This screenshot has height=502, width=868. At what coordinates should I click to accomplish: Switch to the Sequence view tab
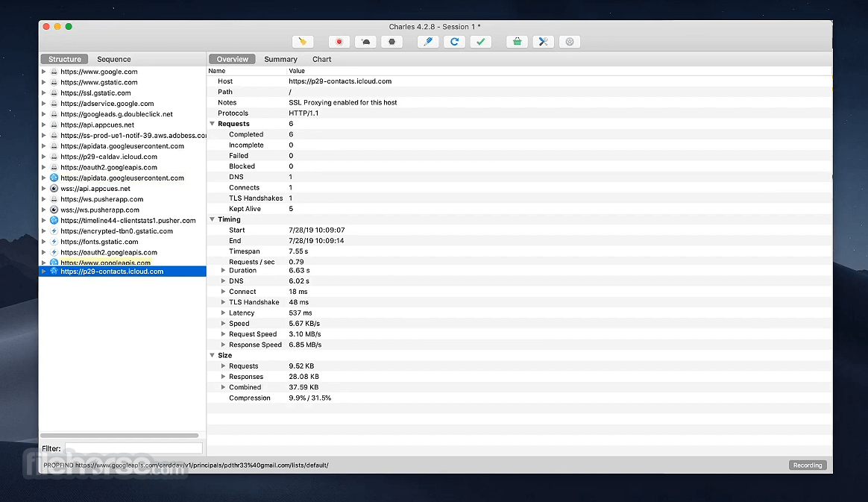pos(114,59)
